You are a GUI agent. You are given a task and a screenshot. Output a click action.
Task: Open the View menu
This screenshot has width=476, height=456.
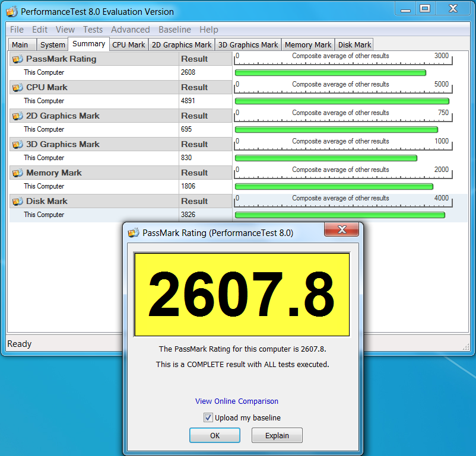[x=65, y=30]
